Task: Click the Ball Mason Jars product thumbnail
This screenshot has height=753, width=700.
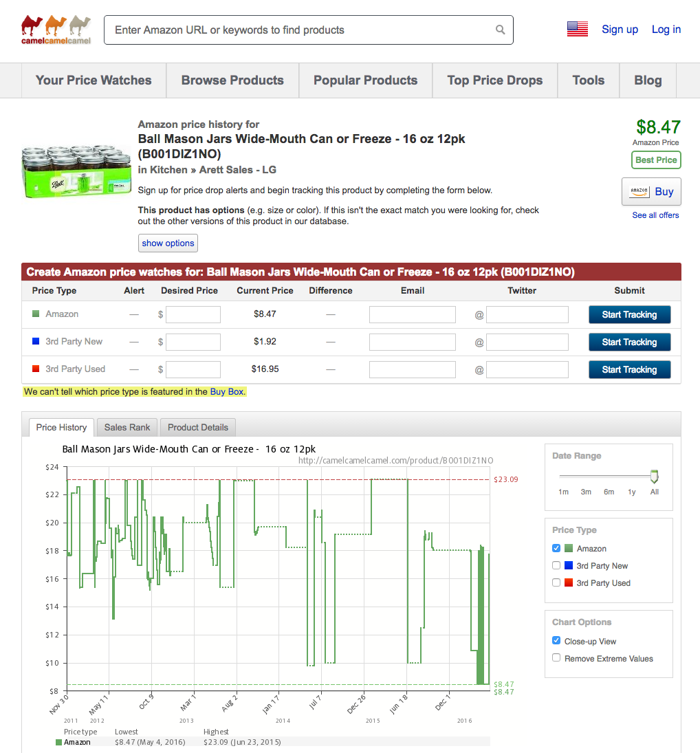Action: pyautogui.click(x=76, y=171)
